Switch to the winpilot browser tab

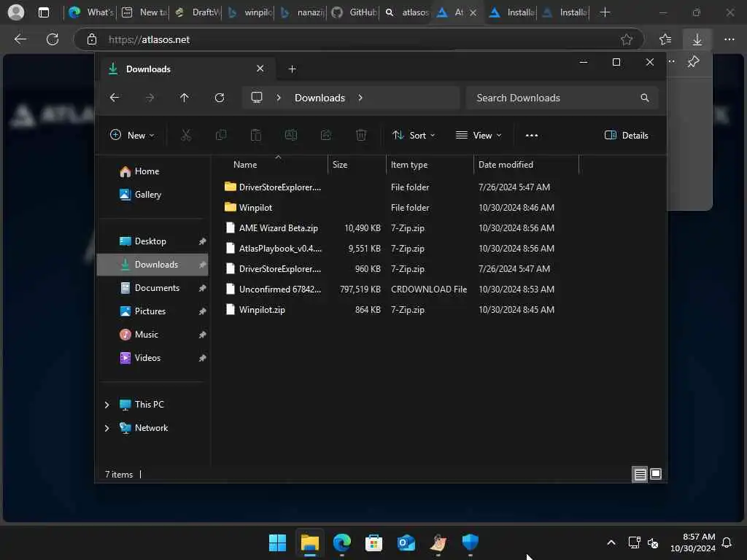(250, 12)
